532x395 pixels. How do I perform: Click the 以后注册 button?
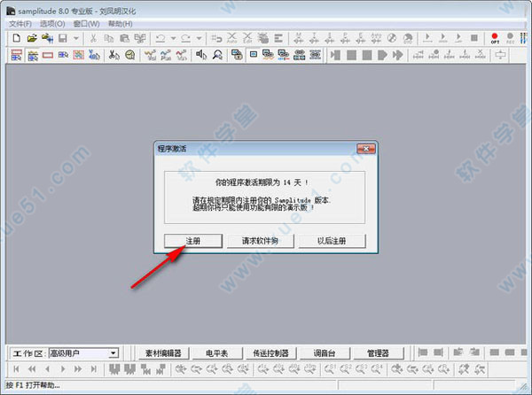tap(332, 241)
